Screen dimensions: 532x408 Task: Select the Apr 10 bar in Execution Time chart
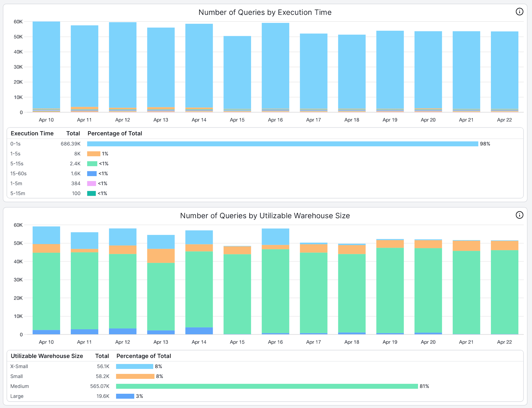pos(46,67)
